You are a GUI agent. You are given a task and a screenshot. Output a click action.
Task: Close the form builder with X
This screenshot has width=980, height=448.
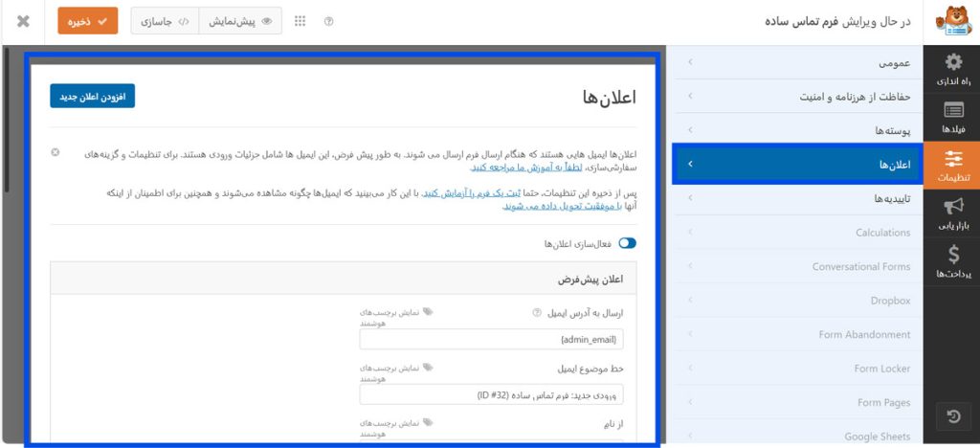pyautogui.click(x=23, y=21)
